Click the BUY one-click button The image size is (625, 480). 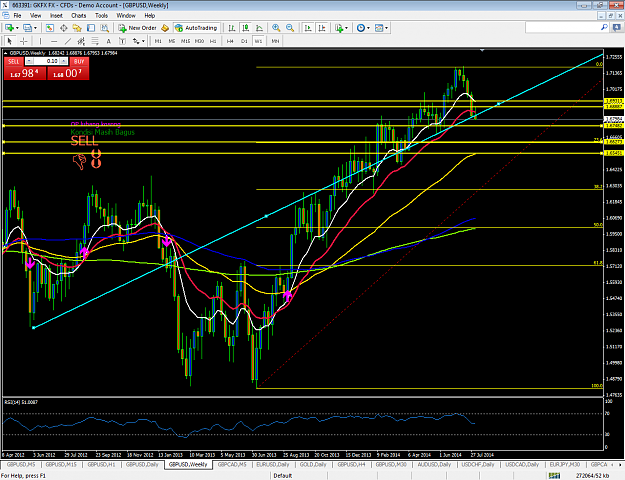(79, 61)
